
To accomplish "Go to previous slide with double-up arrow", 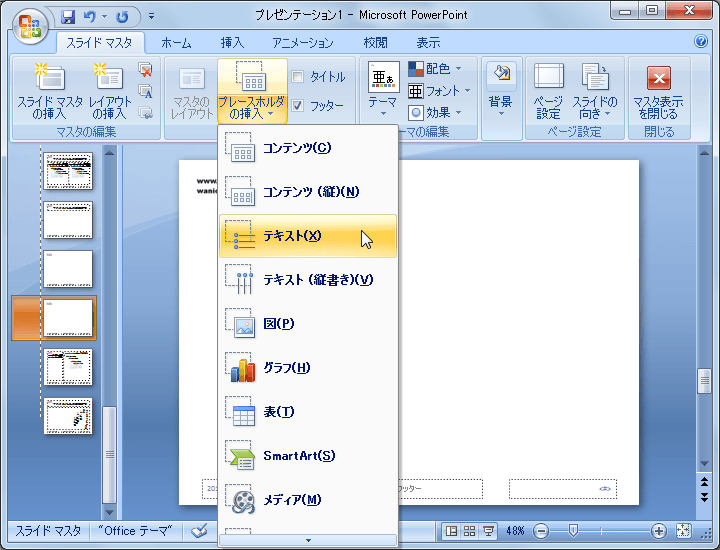I will (704, 482).
